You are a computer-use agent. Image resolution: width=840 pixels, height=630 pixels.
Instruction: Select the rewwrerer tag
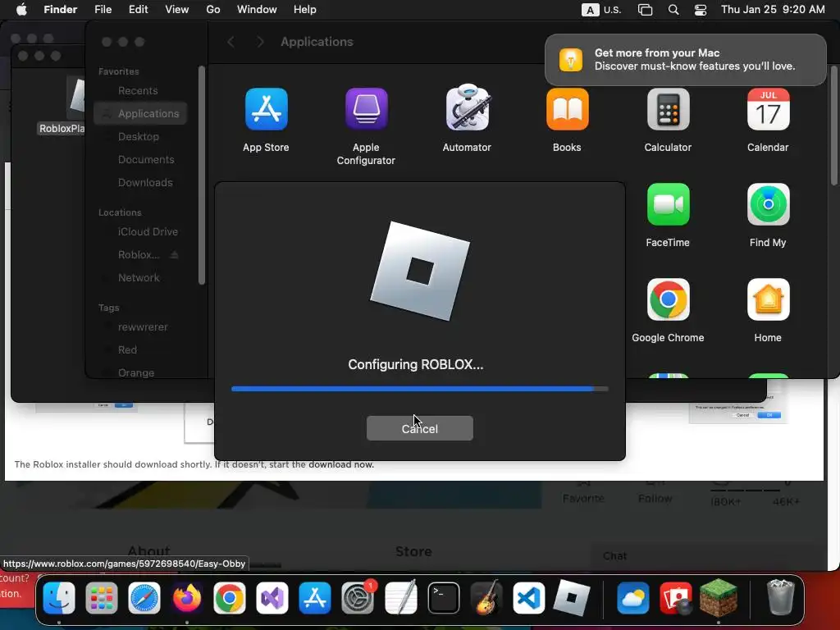143,327
